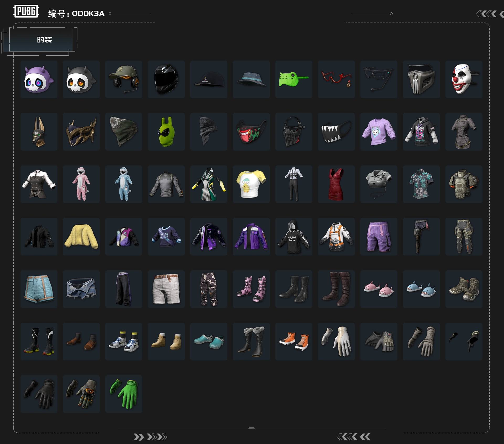Select the purple horned skull mask
Viewport: 504px width, 444px height.
pos(39,79)
